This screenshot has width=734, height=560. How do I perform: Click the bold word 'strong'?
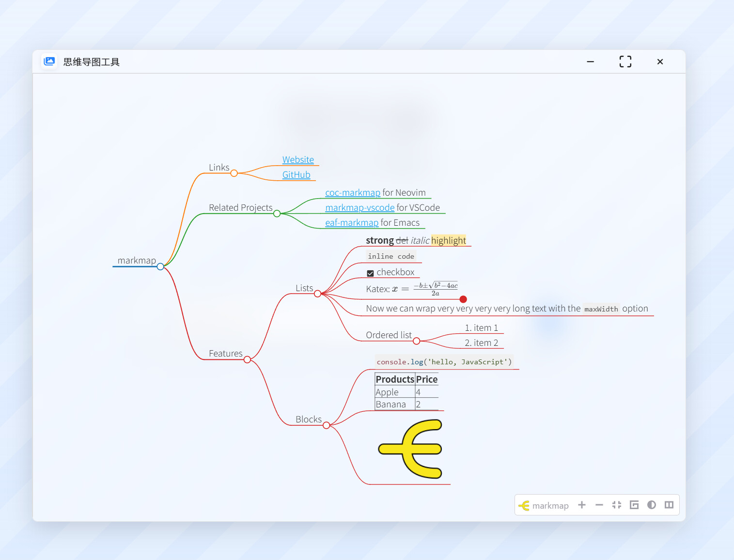pyautogui.click(x=380, y=240)
